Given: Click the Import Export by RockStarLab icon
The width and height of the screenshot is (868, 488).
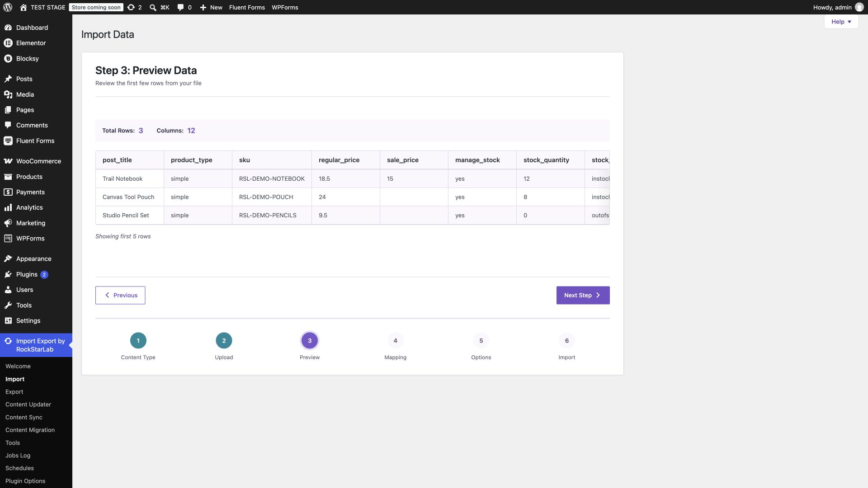Looking at the screenshot, I should [x=8, y=341].
